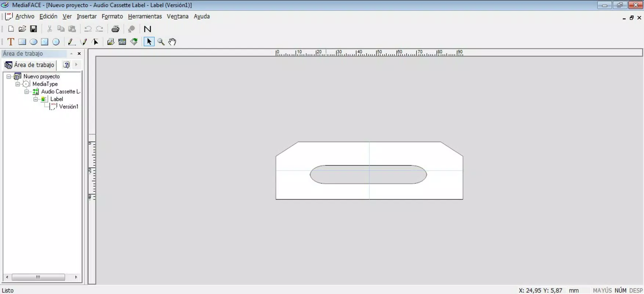Select the rectangle shape tool
This screenshot has width=644, height=294.
tap(22, 42)
